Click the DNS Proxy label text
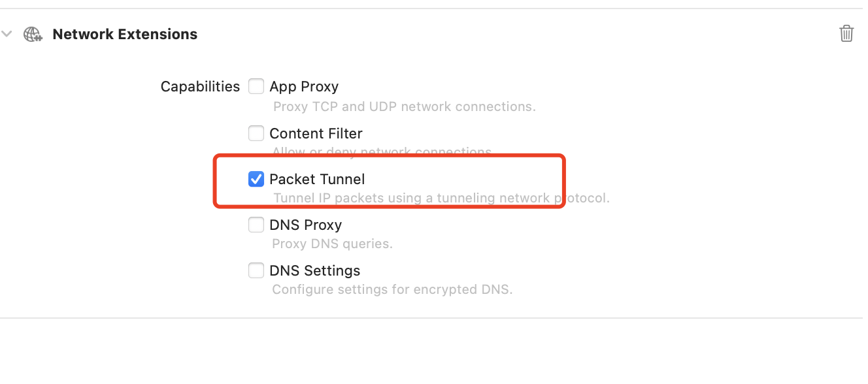 (305, 225)
